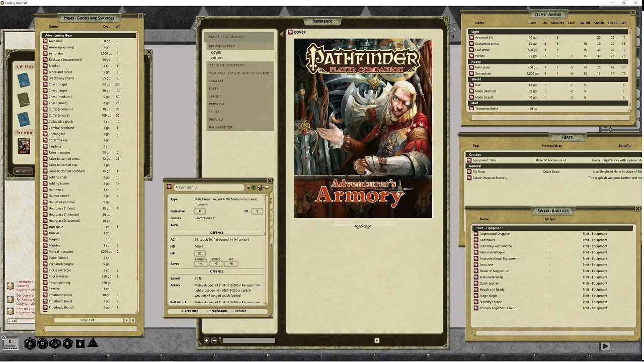Viewport: 644px width, 362px height.
Task: Zoom in using the plus icon on the Reference window
Action: point(205,340)
